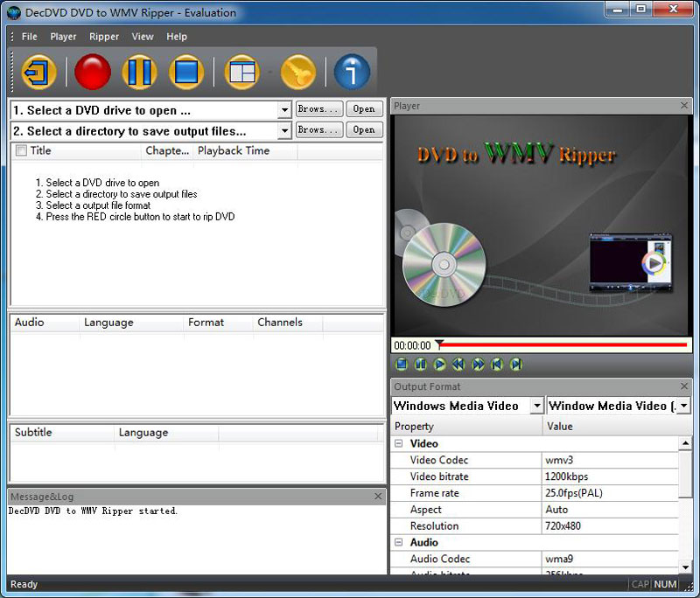Click the Property column header
This screenshot has width=700, height=598.
click(x=466, y=427)
